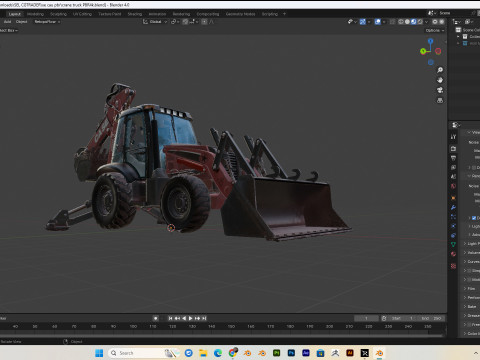
Task: Open the viewport Options dropdown
Action: (x=435, y=30)
